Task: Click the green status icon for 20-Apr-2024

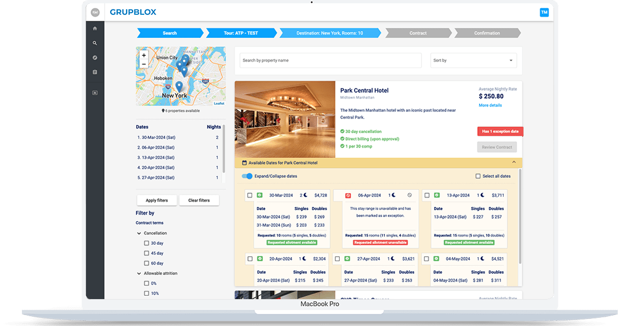Action: click(x=260, y=259)
